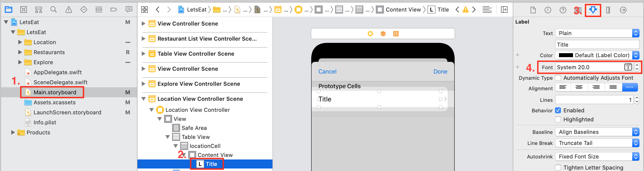
Task: Open the Symbol navigator
Action: (39, 10)
